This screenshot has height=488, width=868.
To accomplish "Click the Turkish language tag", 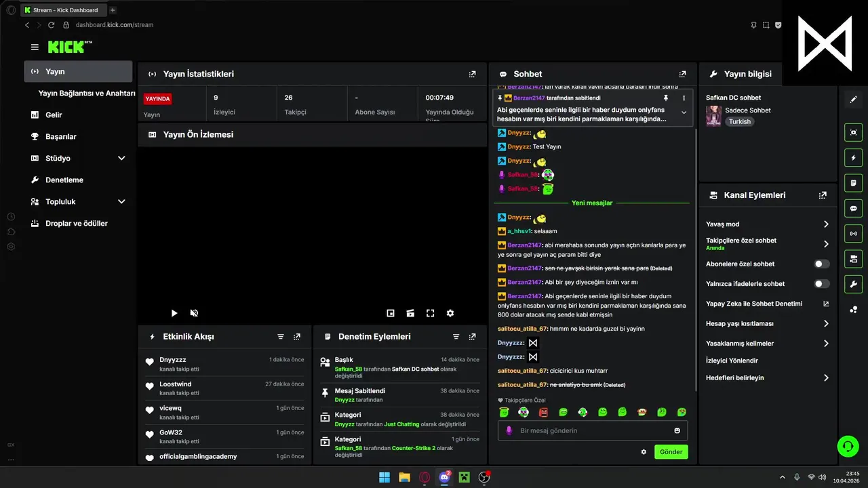I will [740, 122].
